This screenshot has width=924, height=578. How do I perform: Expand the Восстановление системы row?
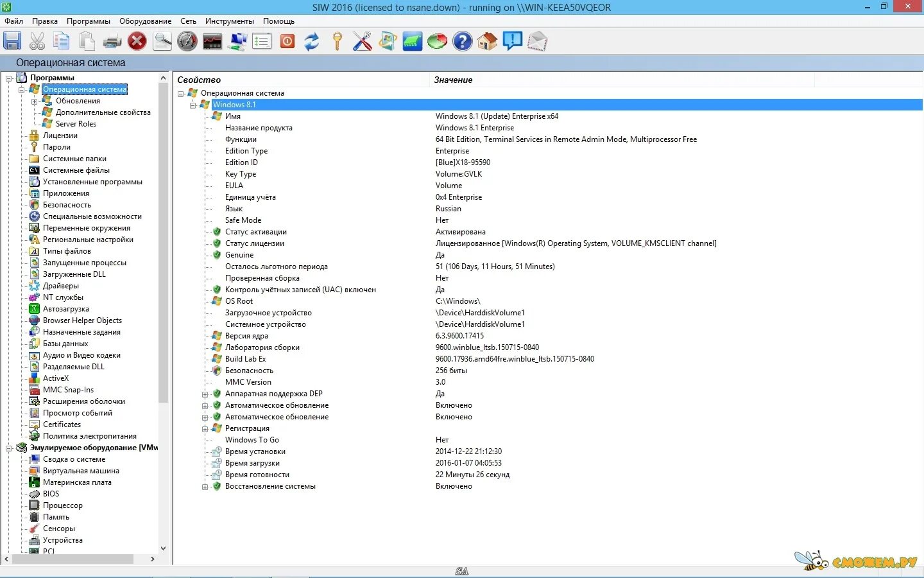pos(205,487)
